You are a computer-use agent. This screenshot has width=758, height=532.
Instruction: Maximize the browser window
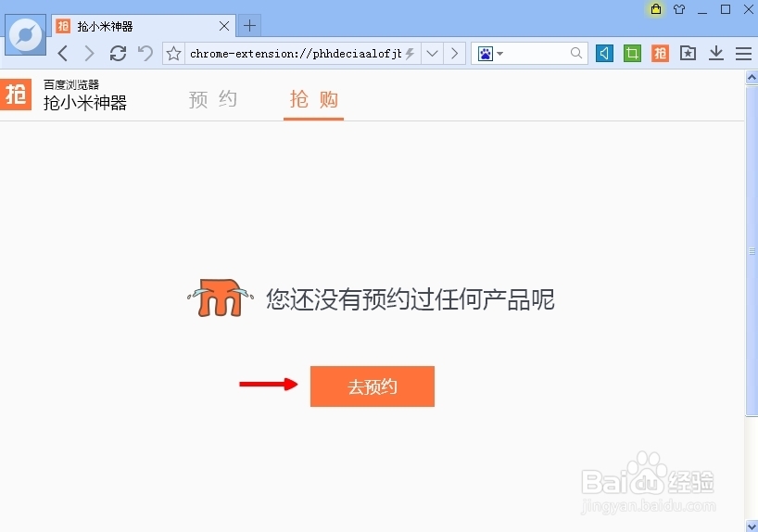pyautogui.click(x=726, y=9)
